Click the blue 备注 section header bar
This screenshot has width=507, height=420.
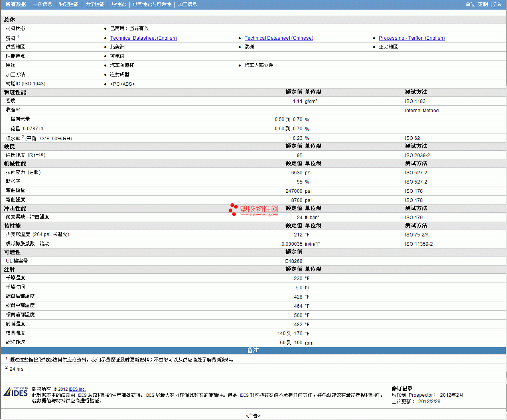click(253, 350)
